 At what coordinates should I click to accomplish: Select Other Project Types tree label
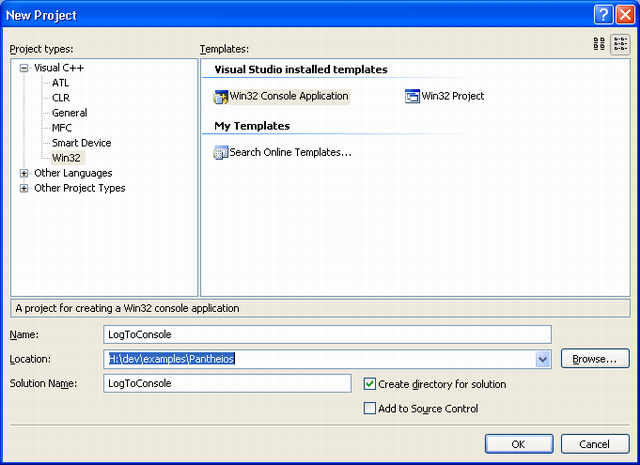pos(80,188)
